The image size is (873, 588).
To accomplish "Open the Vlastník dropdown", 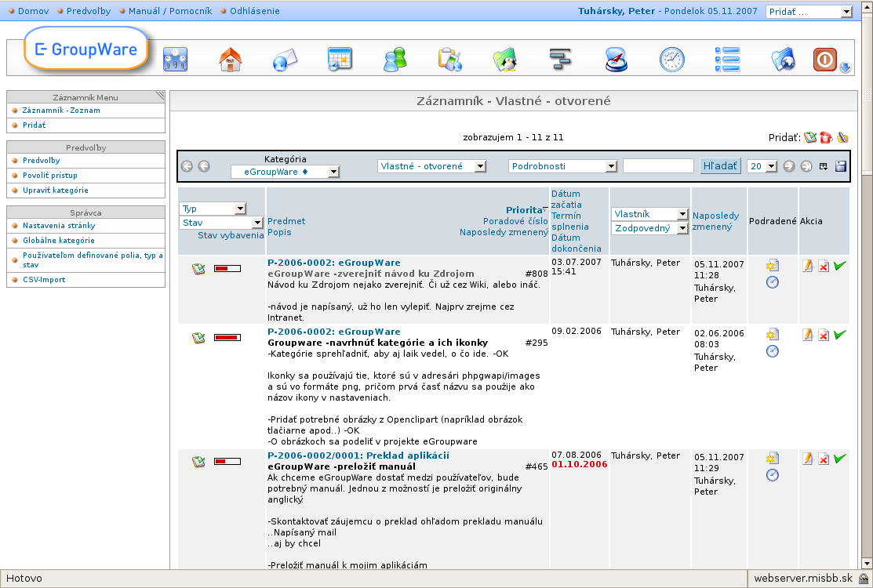I will (x=649, y=214).
